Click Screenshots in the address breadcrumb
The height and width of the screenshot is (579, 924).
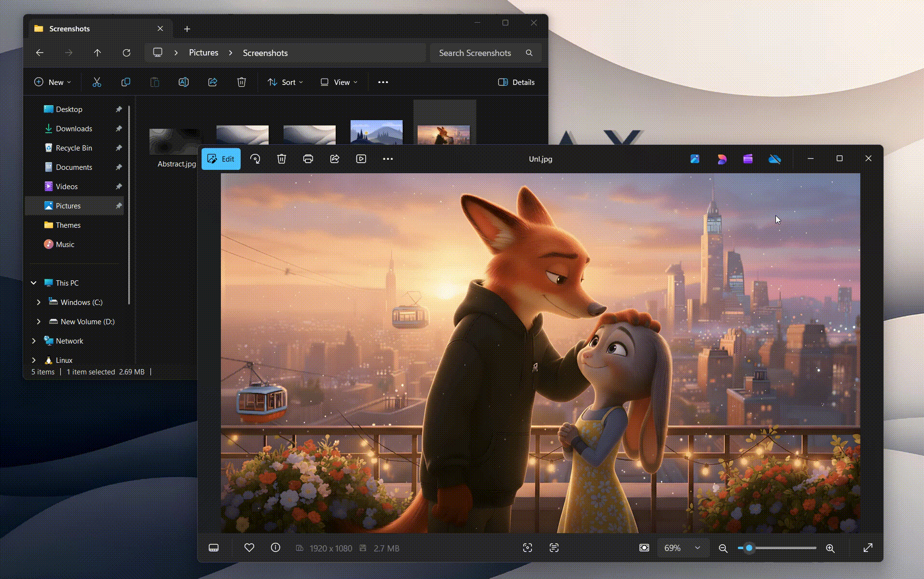tap(265, 53)
